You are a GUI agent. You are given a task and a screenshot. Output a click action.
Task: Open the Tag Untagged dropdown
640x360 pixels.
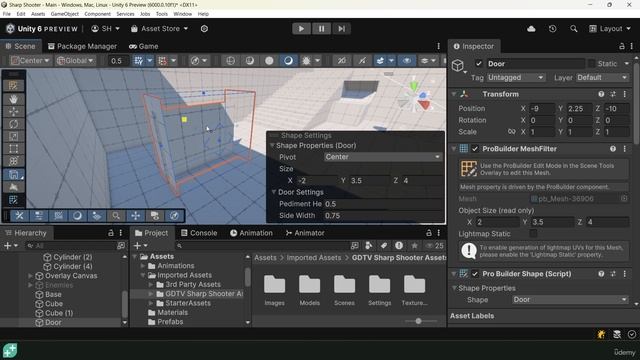(x=516, y=78)
